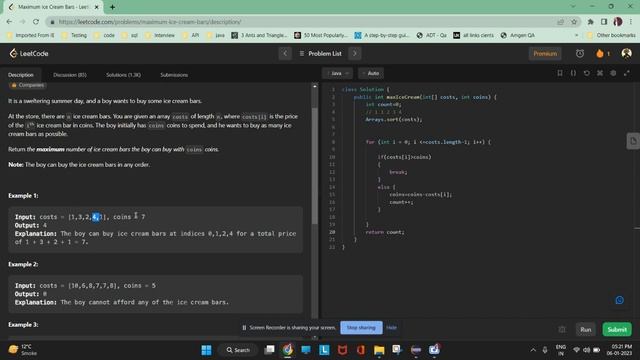Open File Explorer from the taskbar
640x360 pixels.
[379, 350]
